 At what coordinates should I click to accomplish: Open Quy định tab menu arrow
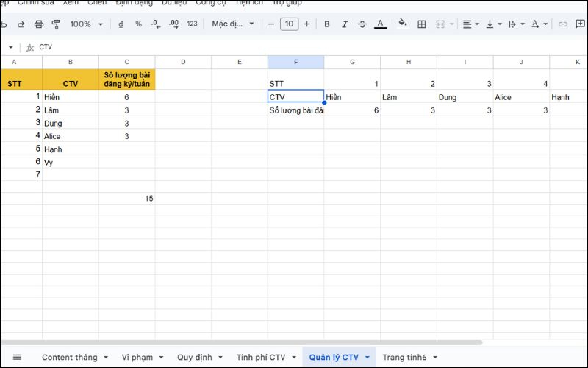click(220, 358)
